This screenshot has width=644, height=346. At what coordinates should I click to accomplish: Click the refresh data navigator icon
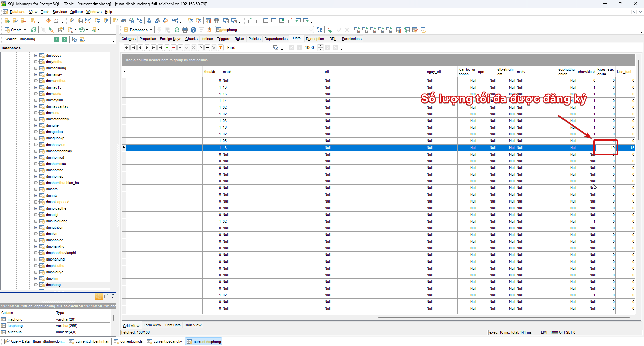(201, 48)
